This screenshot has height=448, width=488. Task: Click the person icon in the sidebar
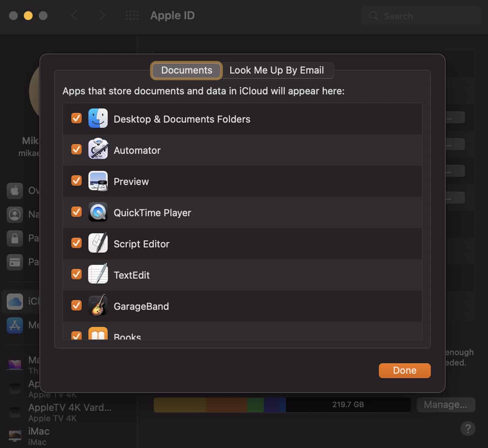[x=15, y=214]
